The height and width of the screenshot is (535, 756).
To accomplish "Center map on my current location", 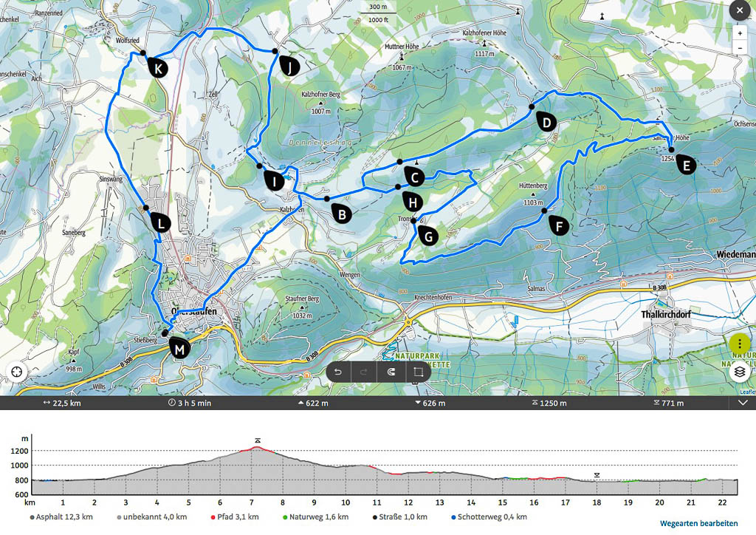I will point(16,372).
